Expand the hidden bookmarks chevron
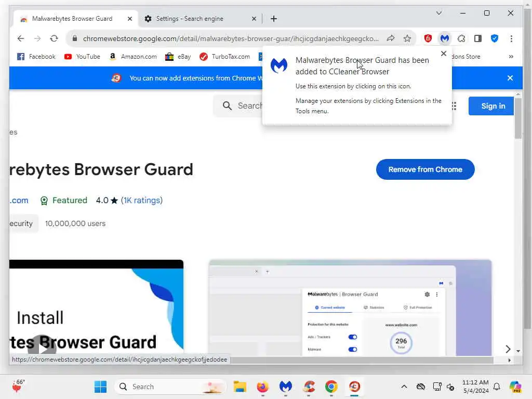Viewport: 532px width, 399px height. pyautogui.click(x=511, y=57)
